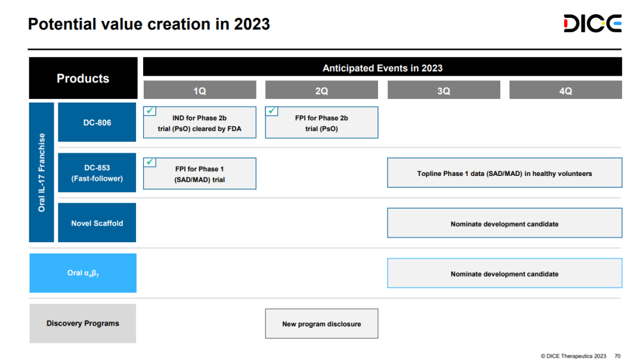
Task: Toggle checkmark on IND for Phase 2b box
Action: 150,112
